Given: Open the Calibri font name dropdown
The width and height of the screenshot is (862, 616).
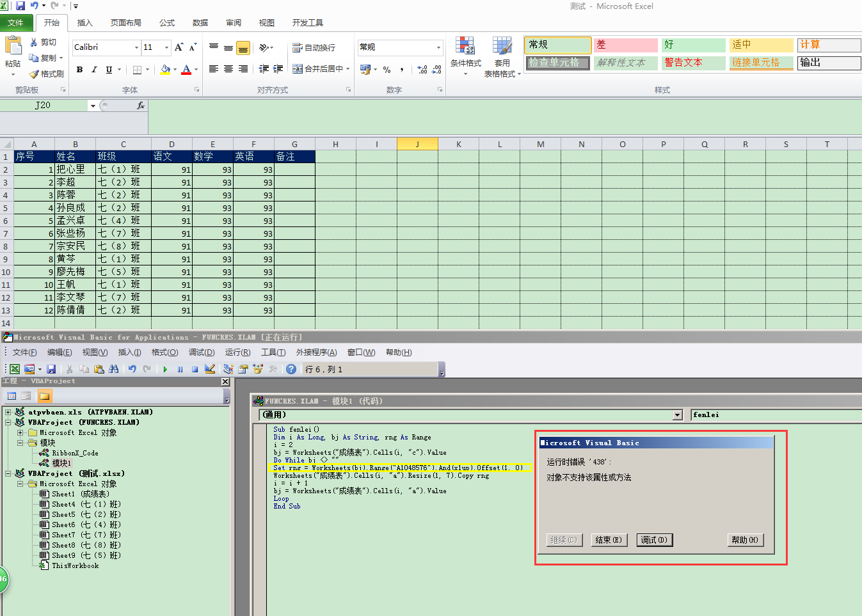Looking at the screenshot, I should (136, 47).
